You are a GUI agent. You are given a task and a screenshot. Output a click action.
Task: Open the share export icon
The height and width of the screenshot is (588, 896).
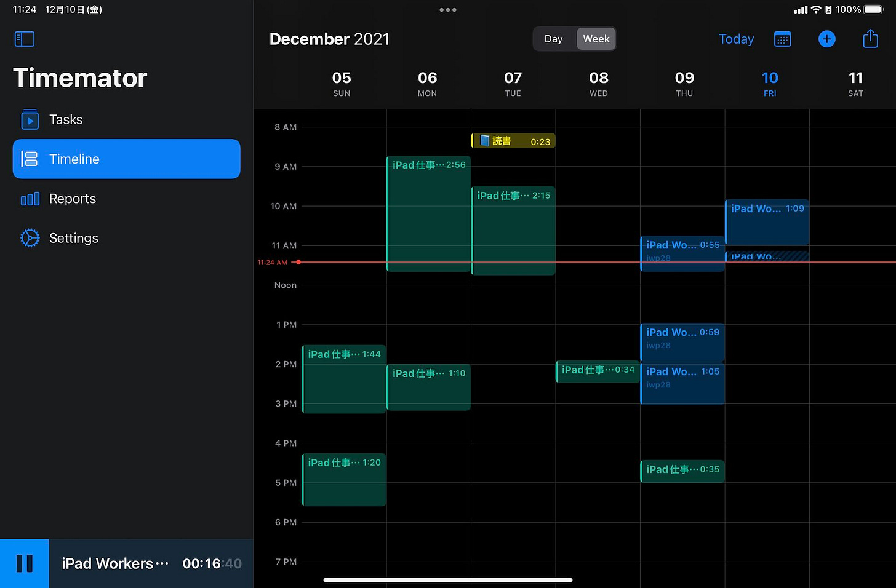tap(870, 39)
